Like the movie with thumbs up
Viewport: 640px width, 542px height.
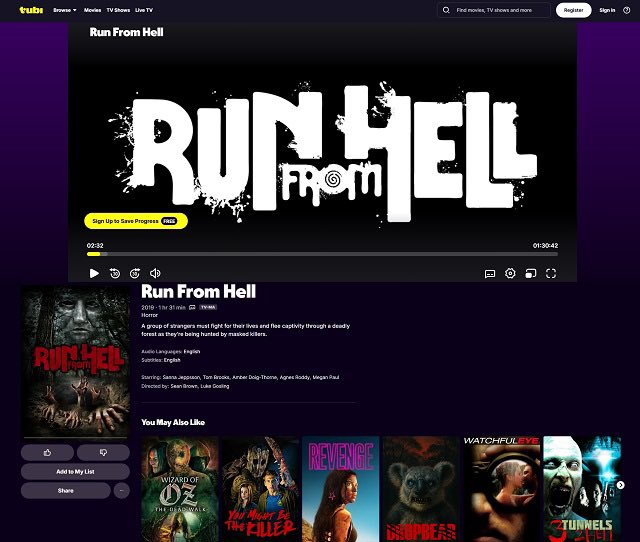pos(47,452)
